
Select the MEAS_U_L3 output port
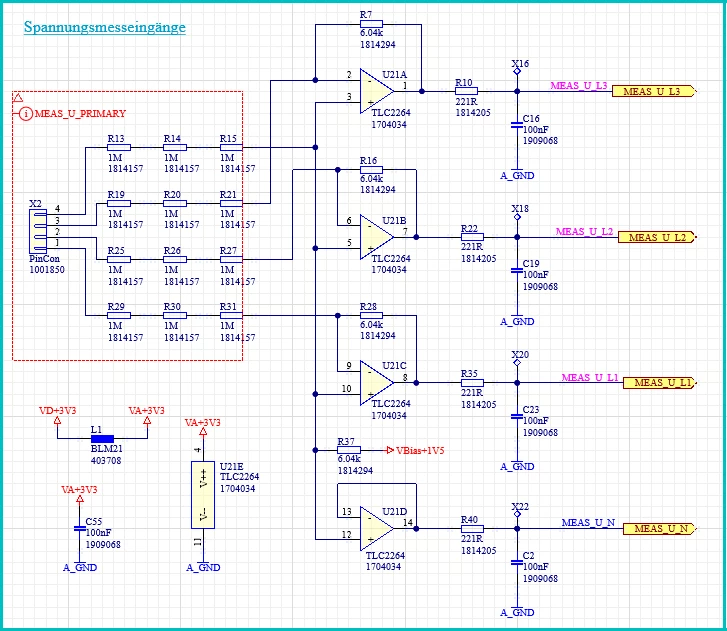[654, 91]
